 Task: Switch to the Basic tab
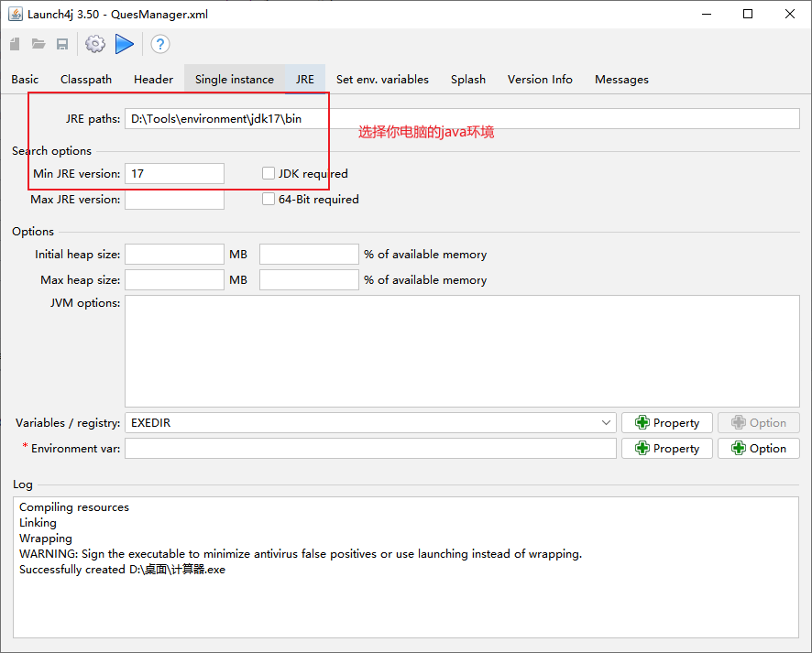(x=25, y=80)
